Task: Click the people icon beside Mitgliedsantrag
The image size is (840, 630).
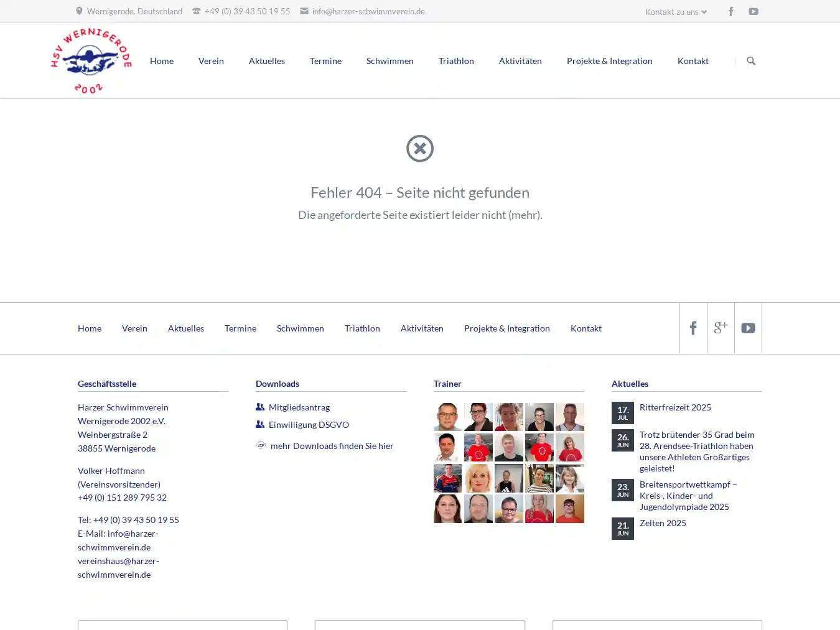Action: tap(259, 407)
